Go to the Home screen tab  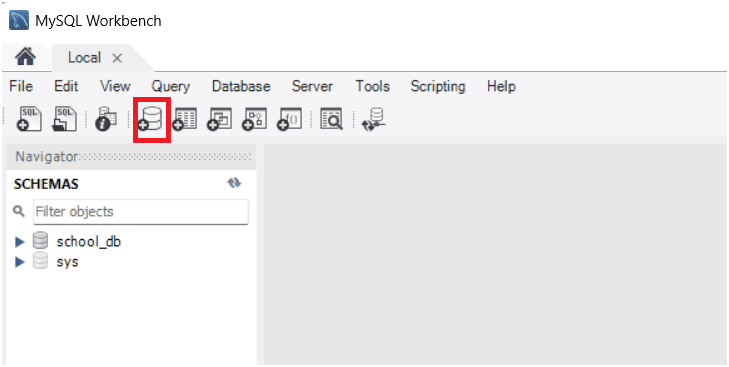[x=26, y=57]
